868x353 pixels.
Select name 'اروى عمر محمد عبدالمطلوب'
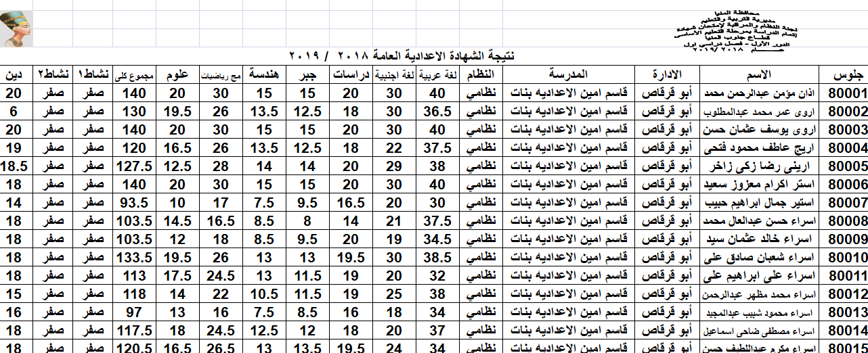pyautogui.click(x=758, y=111)
